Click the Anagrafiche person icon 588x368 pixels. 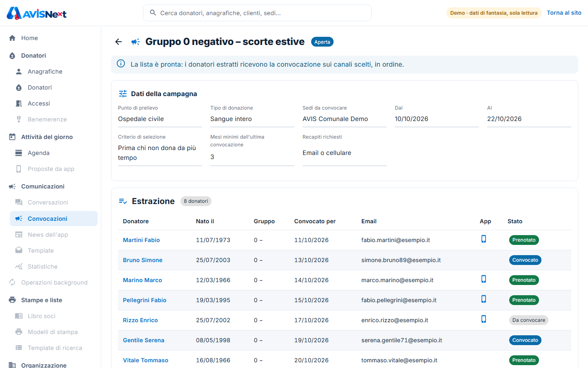pyautogui.click(x=19, y=72)
